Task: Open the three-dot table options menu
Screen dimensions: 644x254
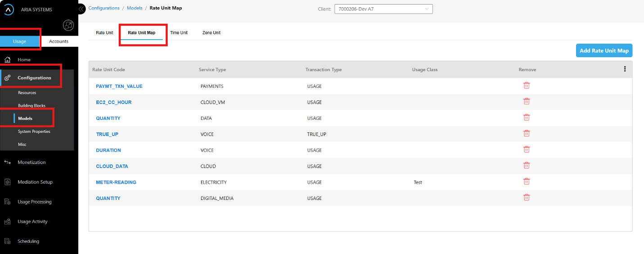Action: [625, 69]
